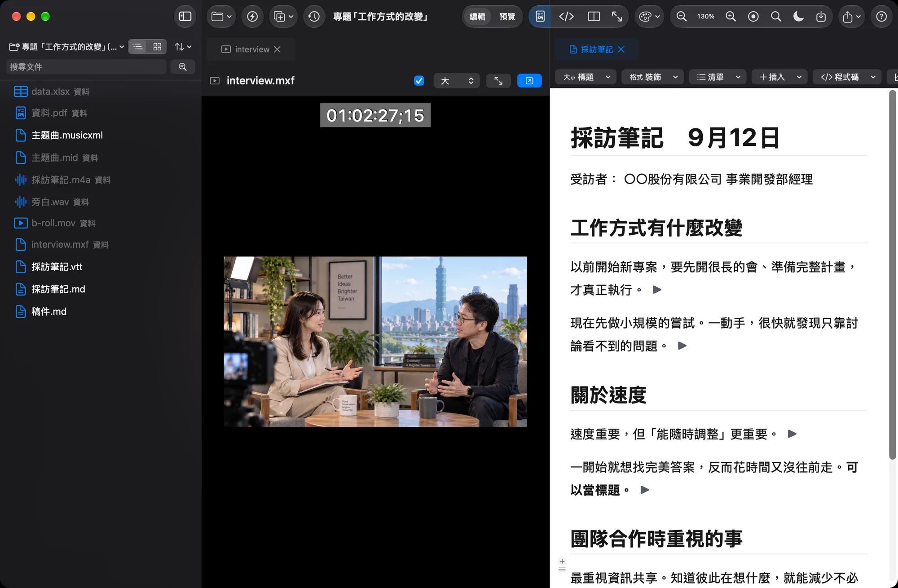Click the lightning bolt quick action icon
Viewport: 898px width, 588px height.
252,17
